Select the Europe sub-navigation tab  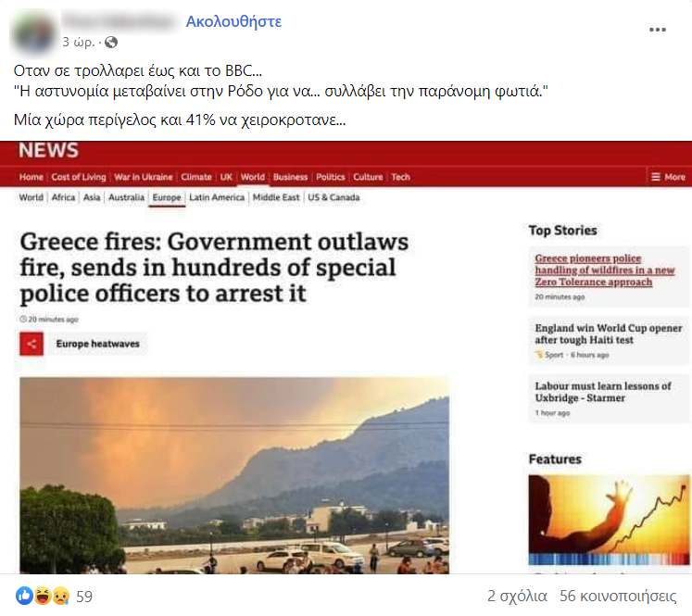click(x=167, y=197)
